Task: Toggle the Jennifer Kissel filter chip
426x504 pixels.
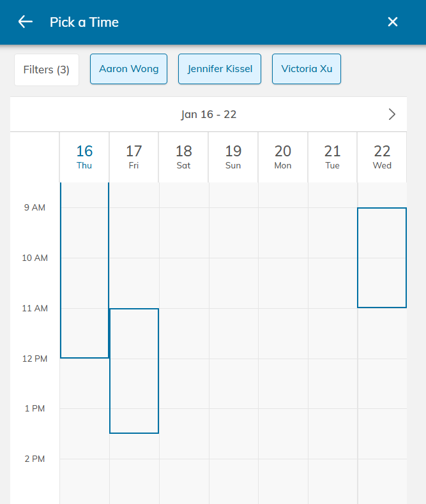Action: tap(220, 69)
